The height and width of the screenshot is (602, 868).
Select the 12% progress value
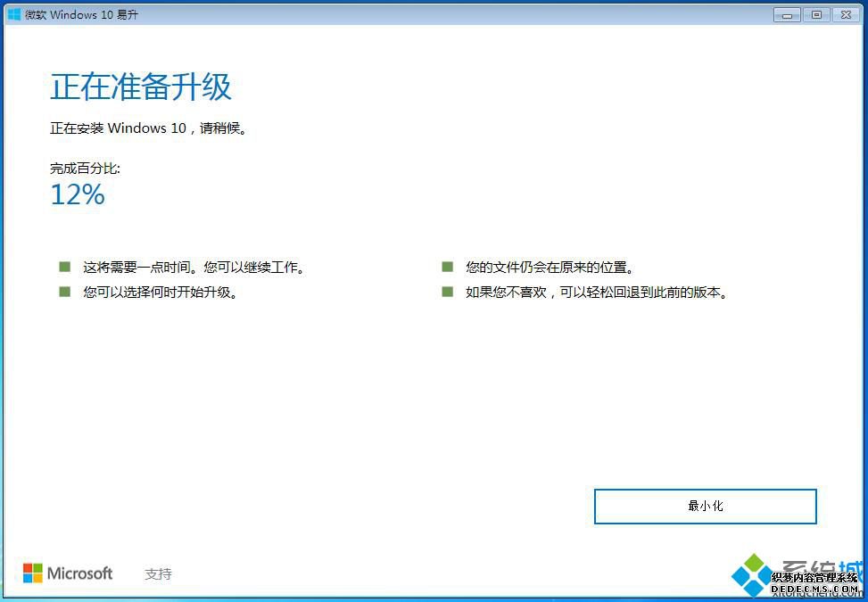pyautogui.click(x=78, y=194)
